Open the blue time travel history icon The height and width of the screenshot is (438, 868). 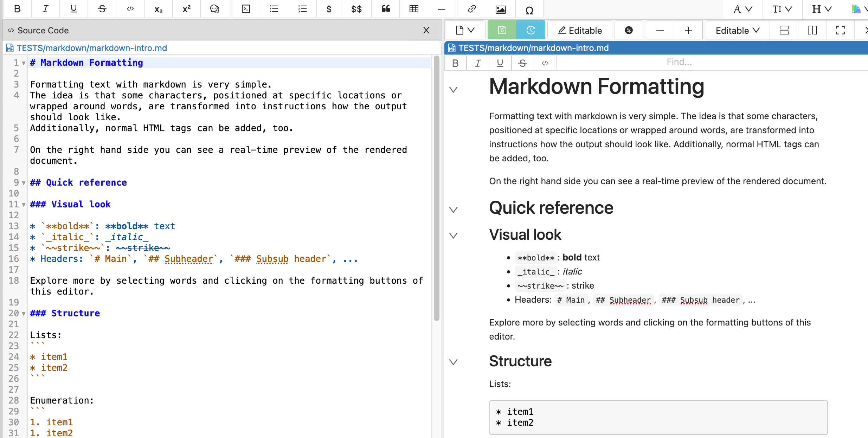(x=531, y=30)
